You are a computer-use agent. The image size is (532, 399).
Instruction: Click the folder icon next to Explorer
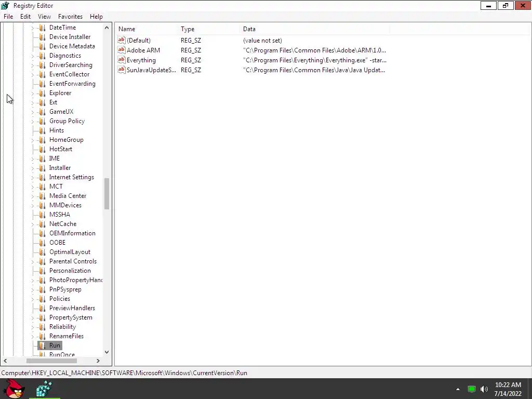click(43, 93)
